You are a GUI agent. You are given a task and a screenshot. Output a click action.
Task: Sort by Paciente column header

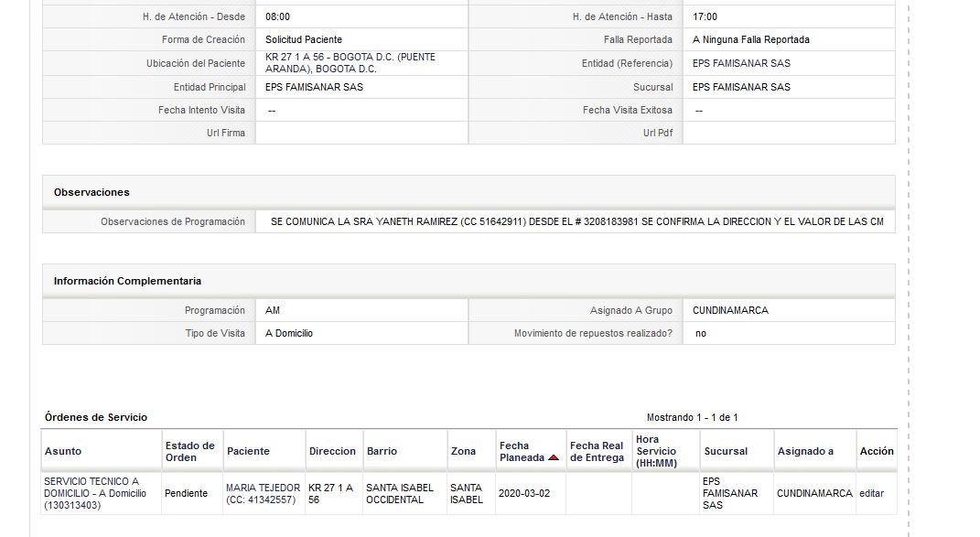[248, 451]
